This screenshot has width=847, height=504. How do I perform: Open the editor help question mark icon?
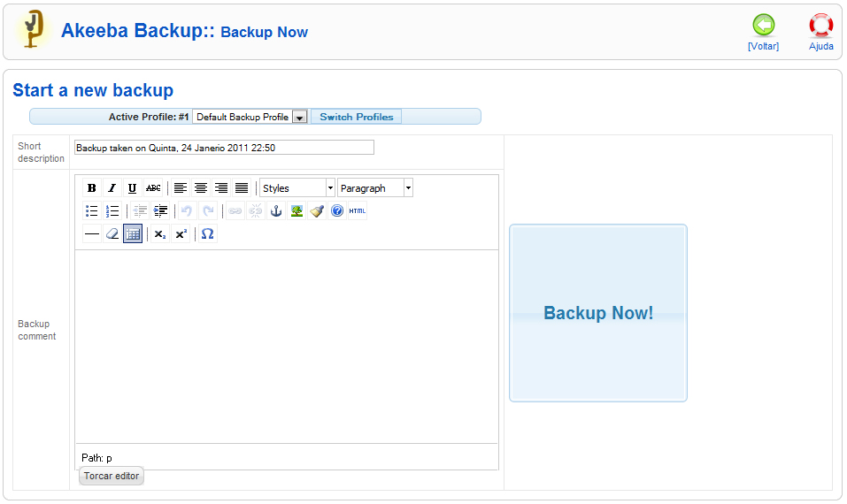coord(337,211)
